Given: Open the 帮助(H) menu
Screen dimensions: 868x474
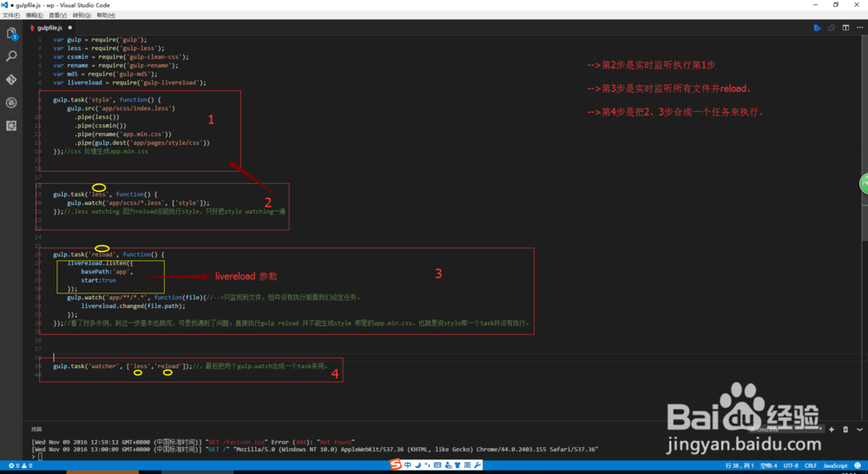Looking at the screenshot, I should [x=106, y=16].
